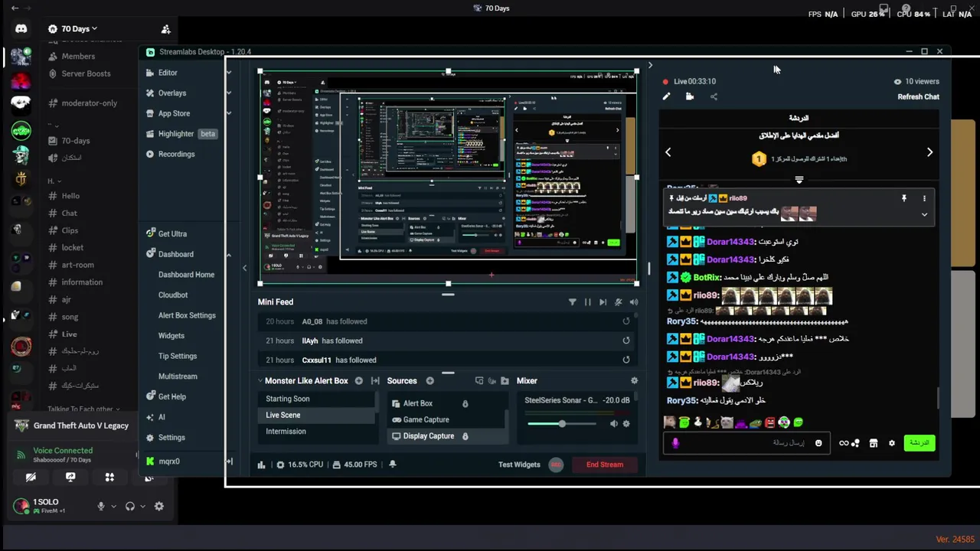This screenshot has height=551, width=980.
Task: Go to previous leaderboard item in chat
Action: tap(668, 152)
